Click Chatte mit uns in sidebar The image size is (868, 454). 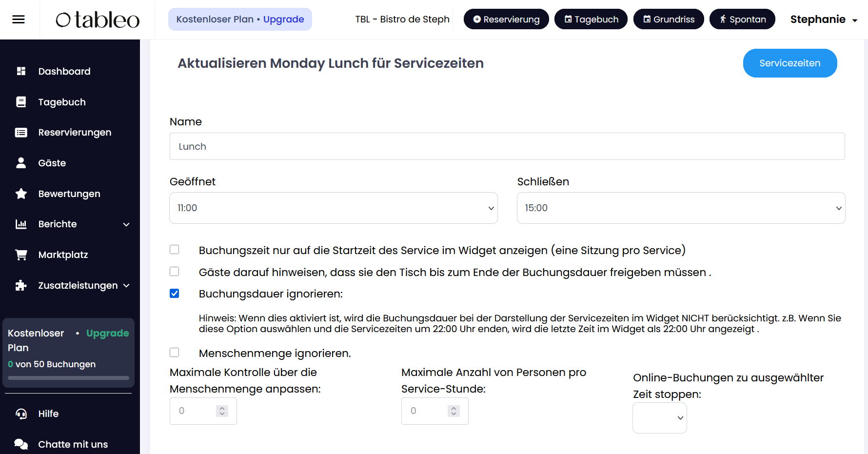click(73, 444)
